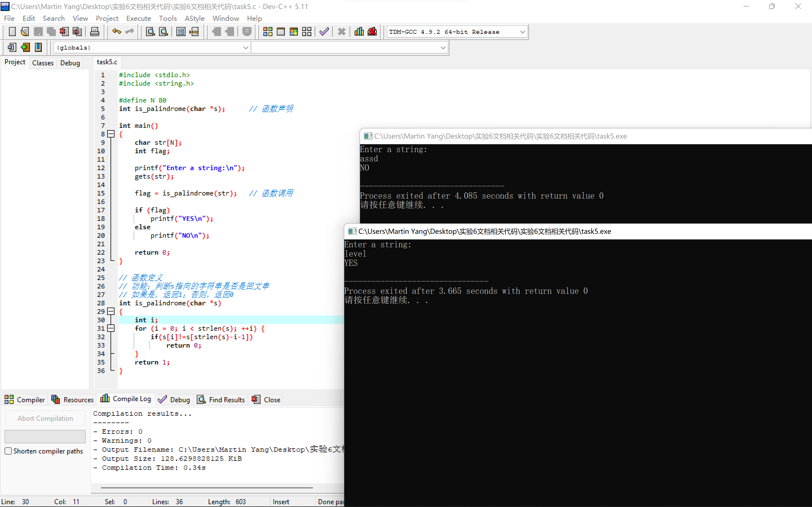The image size is (812, 507).
Task: Click the Compile toolbar icon
Action: click(267, 32)
